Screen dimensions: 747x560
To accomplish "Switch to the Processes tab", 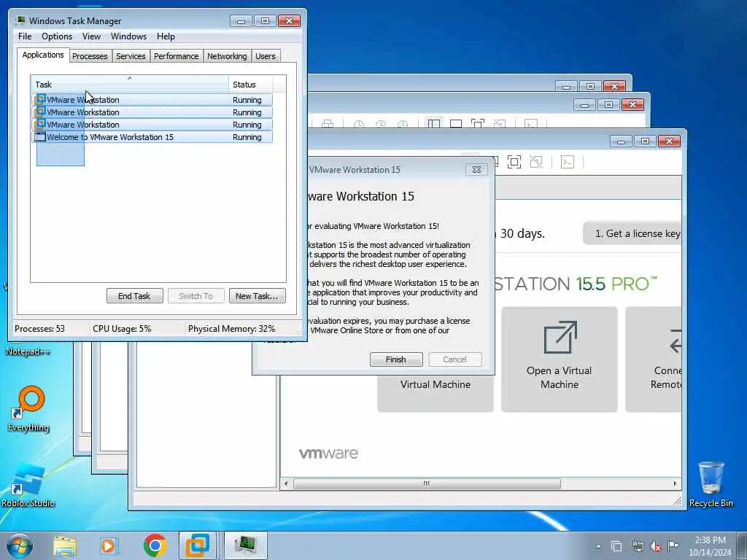I will [x=90, y=56].
